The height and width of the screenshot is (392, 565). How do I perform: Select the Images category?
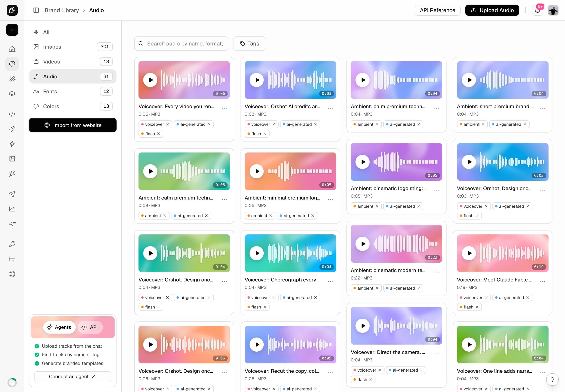73,47
